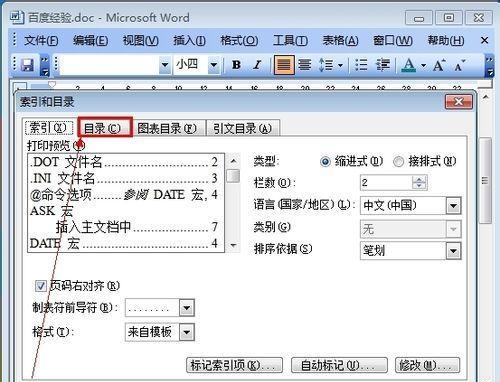Open the 视图(V) menu

pos(140,41)
